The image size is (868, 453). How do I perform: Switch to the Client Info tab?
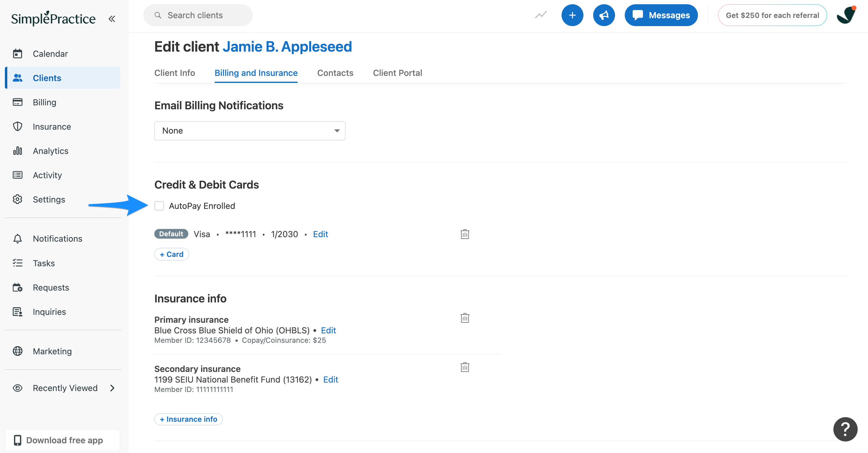click(175, 73)
